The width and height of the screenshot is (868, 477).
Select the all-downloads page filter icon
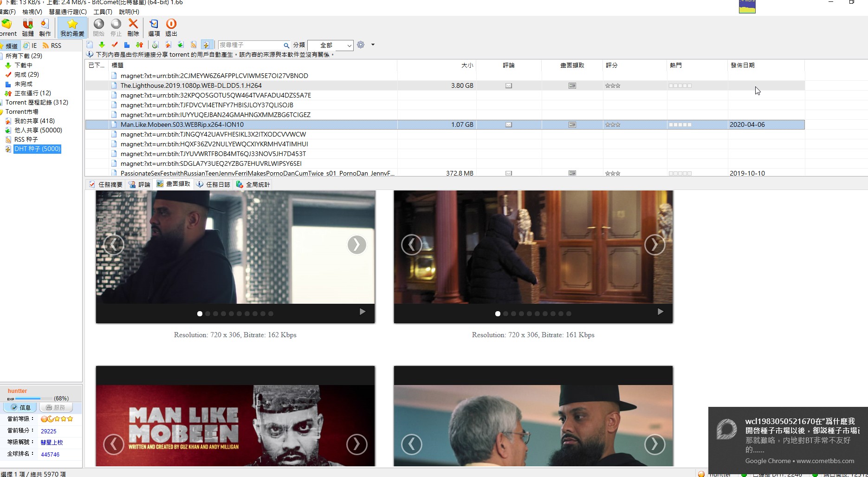coord(90,45)
